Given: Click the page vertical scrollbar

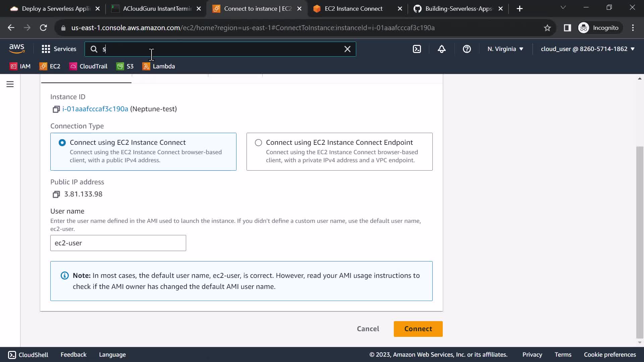Looking at the screenshot, I should click(640, 241).
